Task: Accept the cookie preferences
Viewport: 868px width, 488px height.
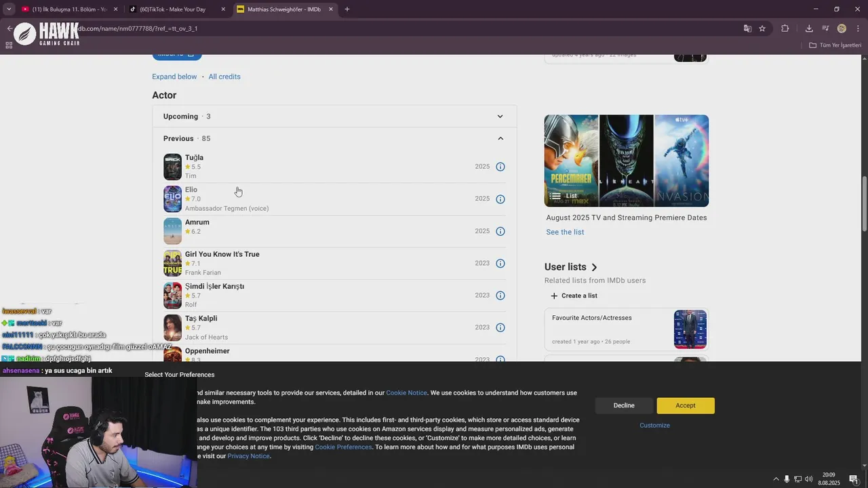Action: 686,406
